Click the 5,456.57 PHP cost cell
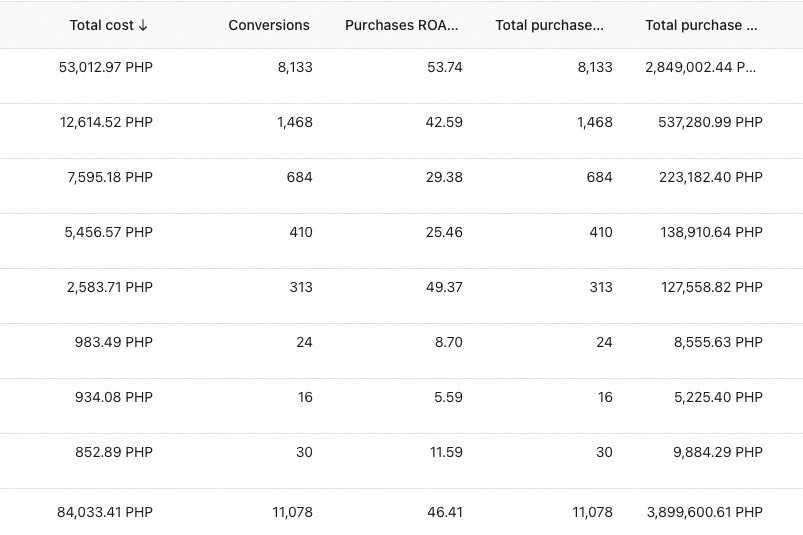 [109, 232]
